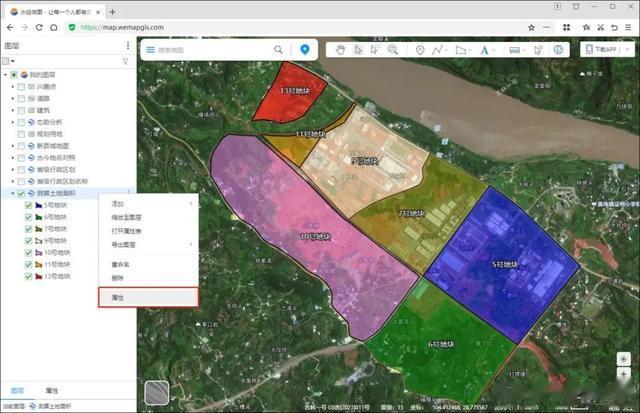Select the text annotation A tool
Image resolution: width=640 pixels, height=413 pixels.
(484, 50)
